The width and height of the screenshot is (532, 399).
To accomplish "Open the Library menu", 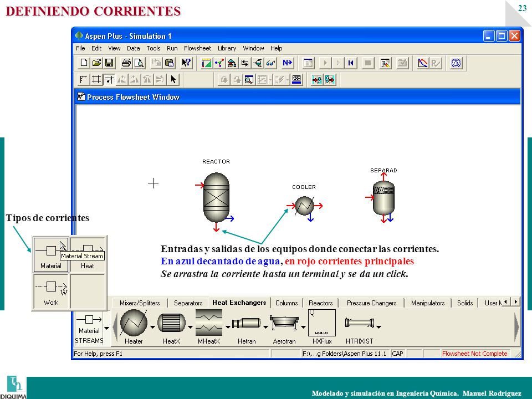I will (227, 48).
